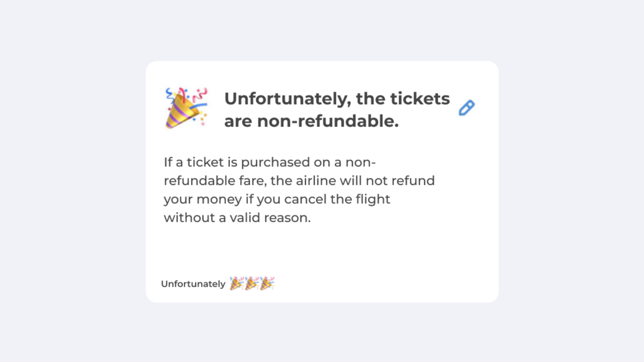Click "your money" in the description
Screen dimensions: 644x362
[x=203, y=199]
